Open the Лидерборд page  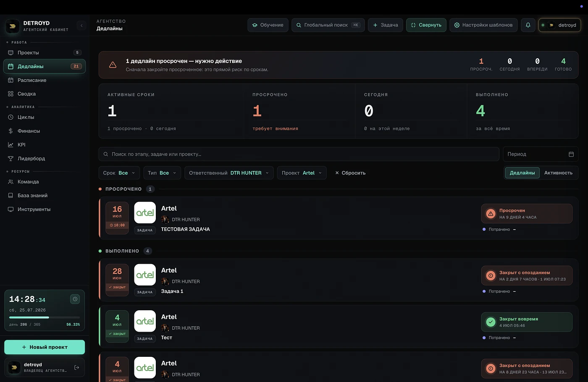pyautogui.click(x=45, y=158)
